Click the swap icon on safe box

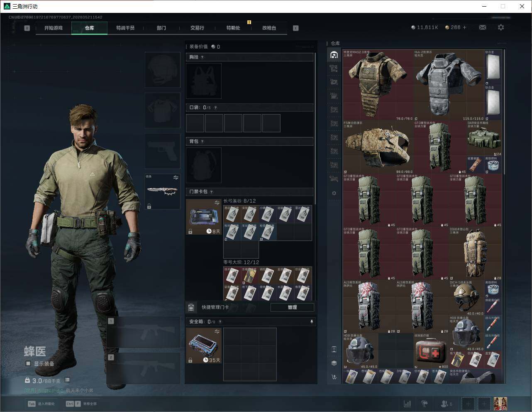point(217,331)
